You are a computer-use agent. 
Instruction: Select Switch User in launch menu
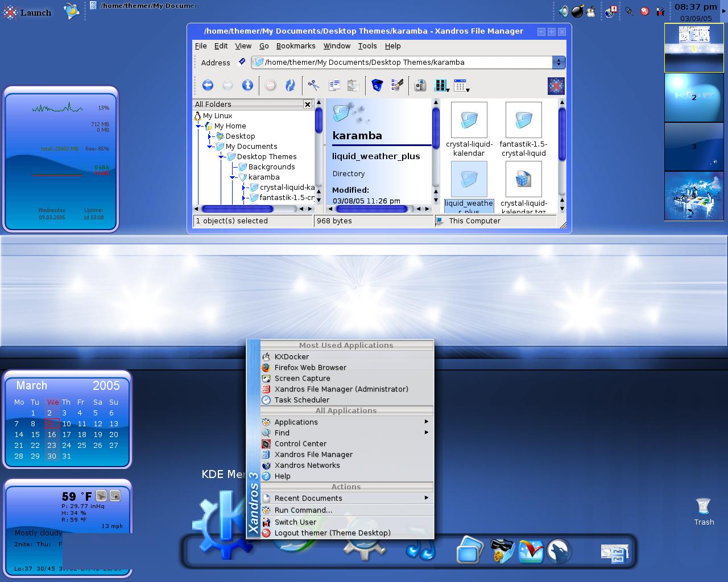coord(346,522)
